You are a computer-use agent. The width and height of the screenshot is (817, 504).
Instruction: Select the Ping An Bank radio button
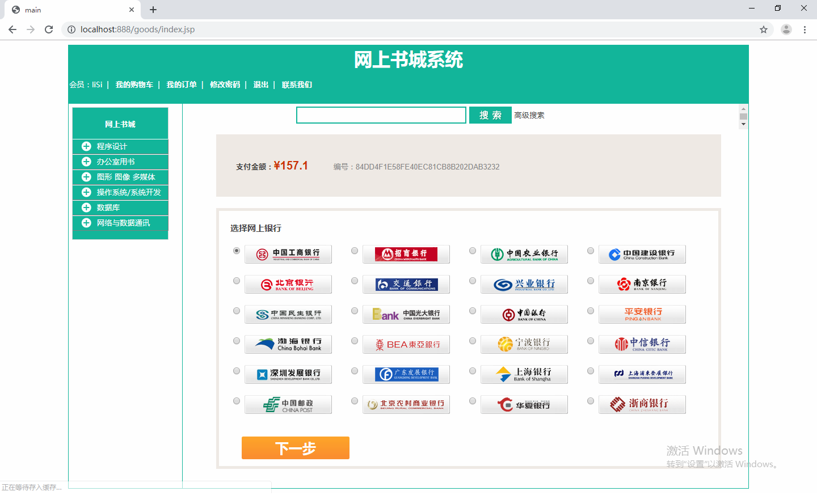click(x=591, y=311)
